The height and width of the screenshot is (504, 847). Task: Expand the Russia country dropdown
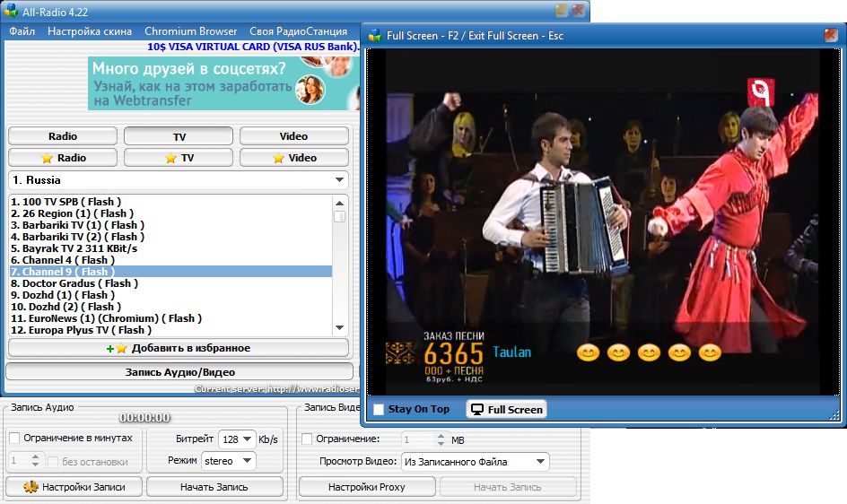[339, 179]
